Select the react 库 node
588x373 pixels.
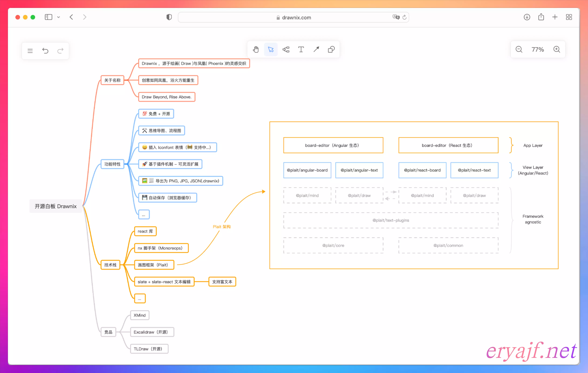tap(145, 231)
